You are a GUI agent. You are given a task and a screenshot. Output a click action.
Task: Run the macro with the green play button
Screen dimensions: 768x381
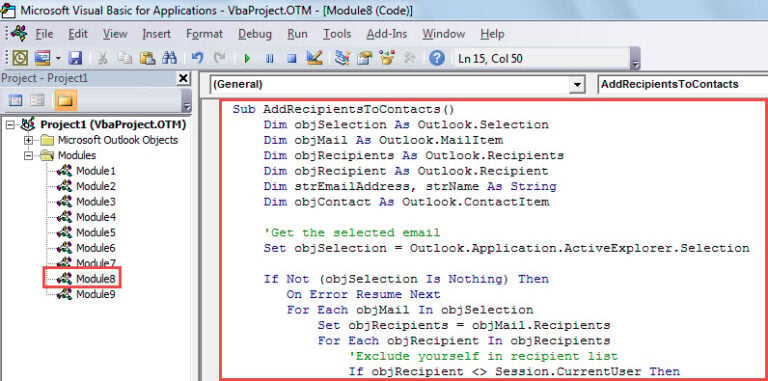247,59
